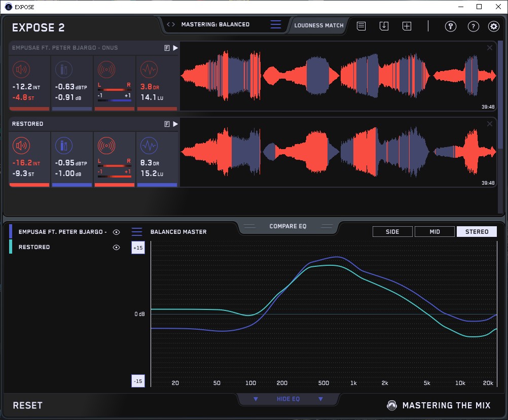Screen dimensions: 508x420
Task: Play the RESTORED track
Action: click(x=175, y=124)
